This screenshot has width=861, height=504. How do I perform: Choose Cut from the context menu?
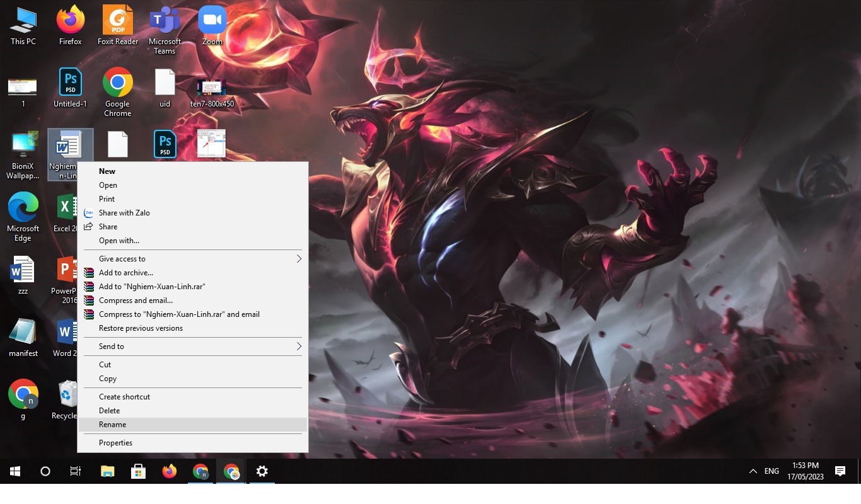(x=193, y=365)
